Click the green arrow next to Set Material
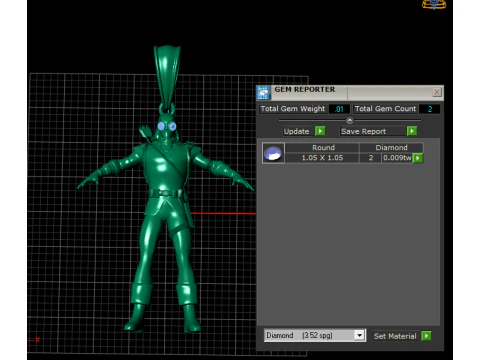This screenshot has height=360, width=480. [x=426, y=336]
